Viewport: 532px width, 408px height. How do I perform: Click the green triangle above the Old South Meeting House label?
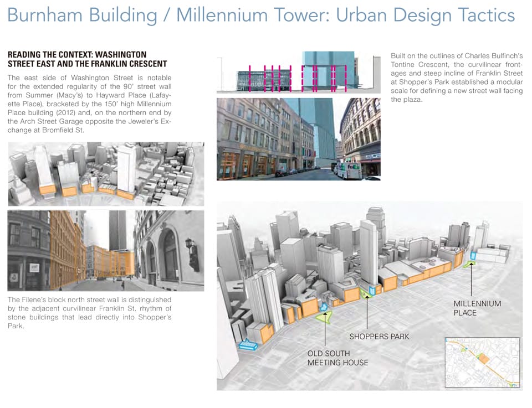pyautogui.click(x=324, y=317)
